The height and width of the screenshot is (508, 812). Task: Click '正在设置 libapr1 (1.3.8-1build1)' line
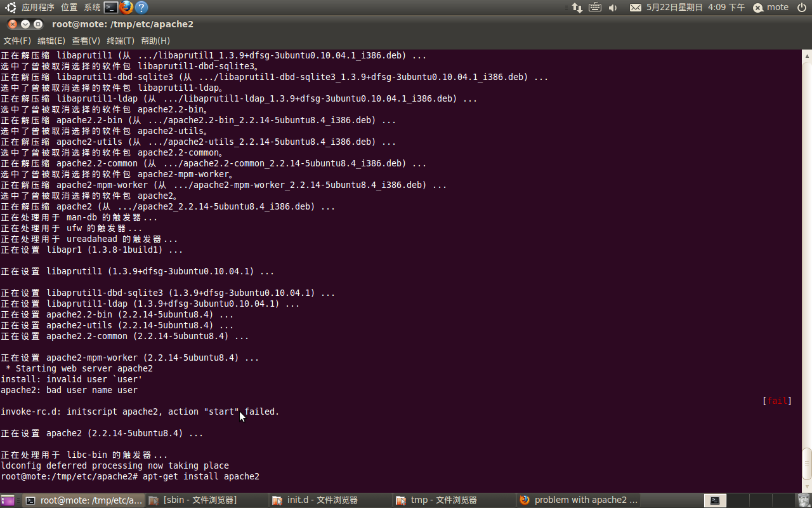click(92, 250)
